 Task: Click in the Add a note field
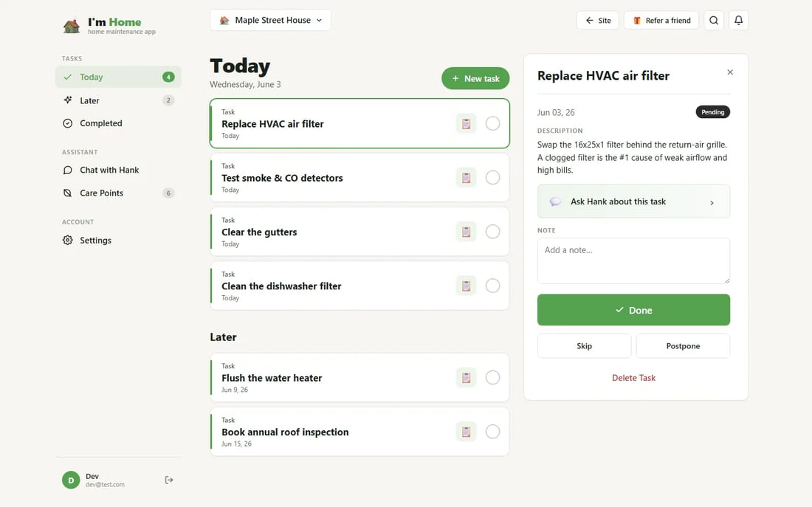633,261
